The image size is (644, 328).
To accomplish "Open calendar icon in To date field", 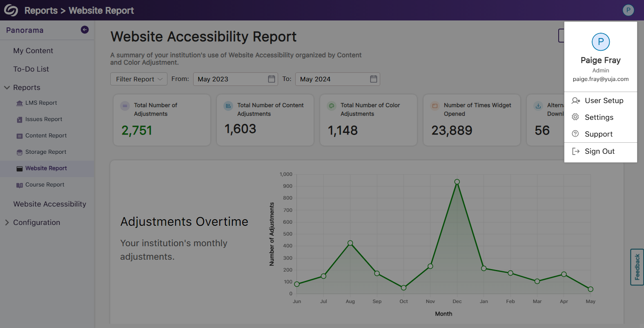I will (373, 79).
